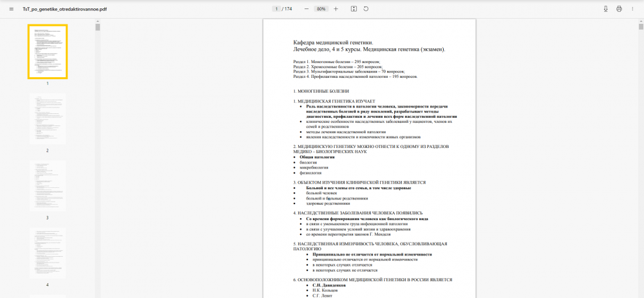Click answer "в некоторых случаях отличается"
The height and width of the screenshot is (298, 644).
coord(342,265)
